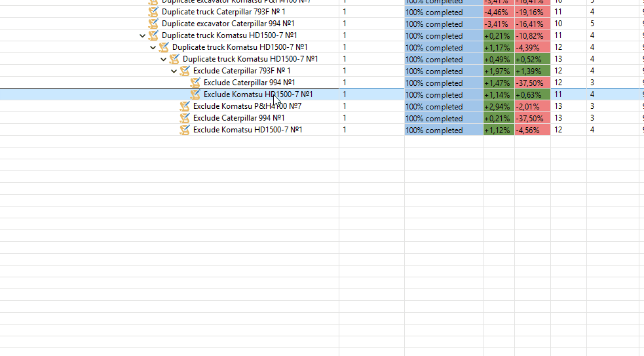The height and width of the screenshot is (356, 644).
Task: Select the Duplicate truck Komatsu label with +1,17%
Action: (x=240, y=47)
